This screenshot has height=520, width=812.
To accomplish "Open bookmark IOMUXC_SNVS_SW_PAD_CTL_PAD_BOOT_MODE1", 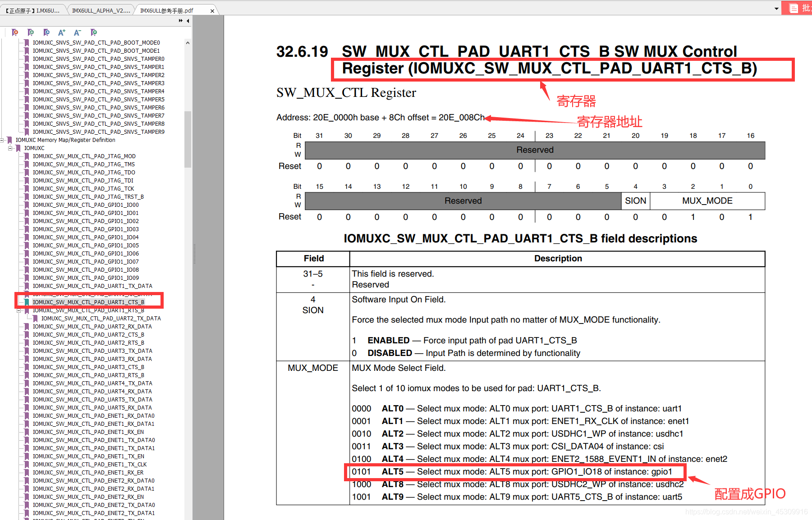I will tap(96, 51).
